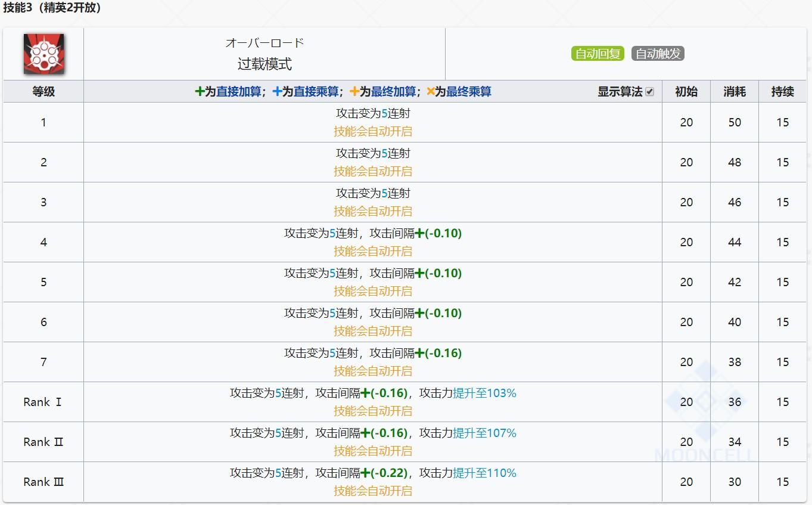This screenshot has width=812, height=505.
Task: Click the green plus icon in level 7 row
Action: pos(420,353)
